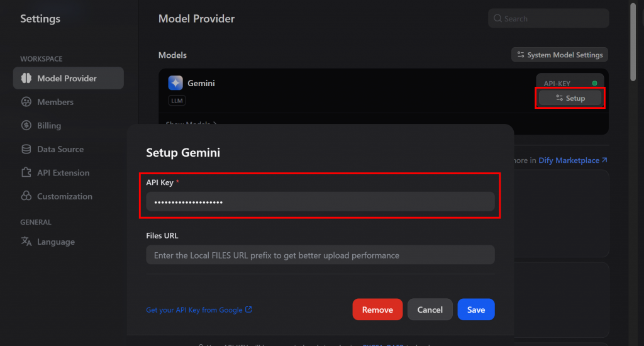Open System Model Settings
The width and height of the screenshot is (644, 346).
click(x=560, y=55)
